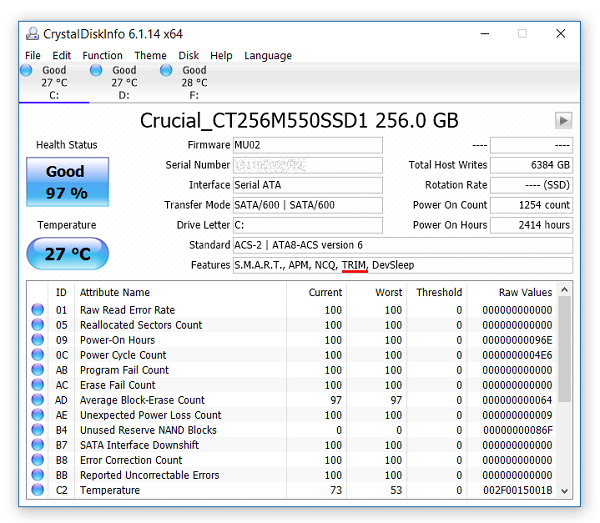
Task: Click Power On Hours value 2414 hours
Action: coord(532,225)
